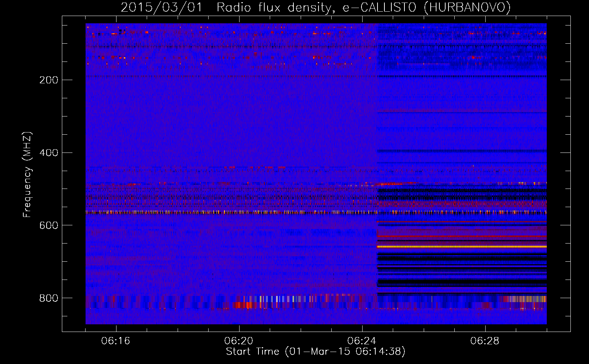This screenshot has width=589, height=364.
Task: Click the date 2015/03/01 in the title
Action: point(161,8)
